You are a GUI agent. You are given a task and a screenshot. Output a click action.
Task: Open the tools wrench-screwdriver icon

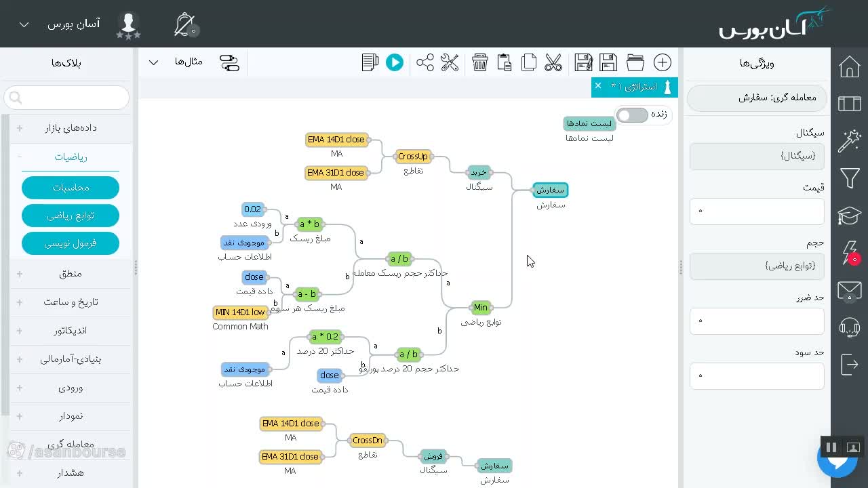[450, 62]
